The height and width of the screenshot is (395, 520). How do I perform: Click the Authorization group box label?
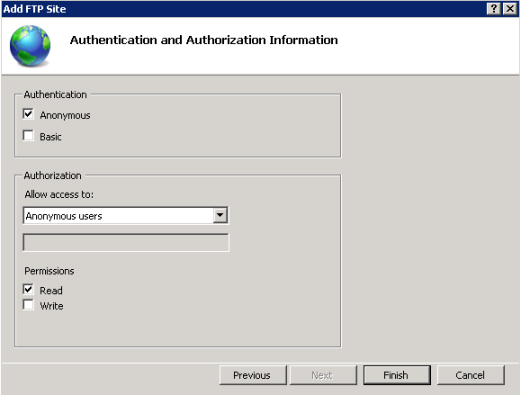tap(53, 176)
